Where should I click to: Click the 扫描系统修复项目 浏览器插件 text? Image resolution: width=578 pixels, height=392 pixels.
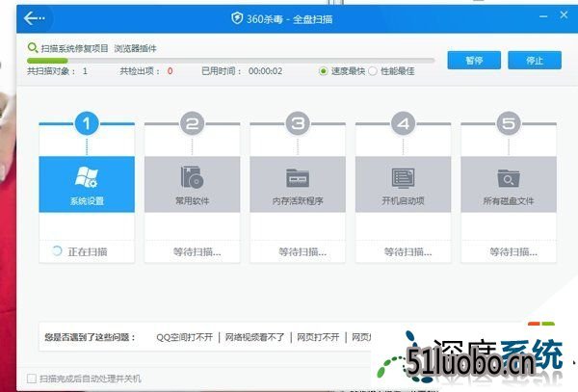[98, 48]
